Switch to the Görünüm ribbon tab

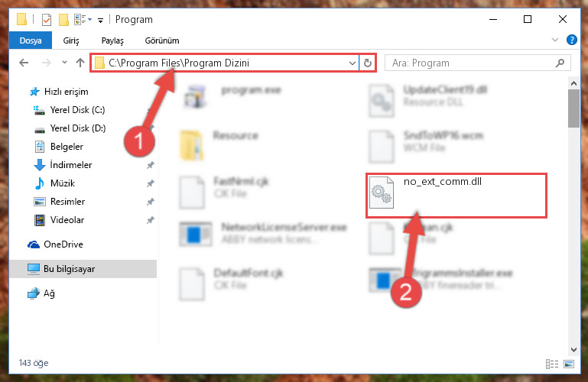point(162,40)
